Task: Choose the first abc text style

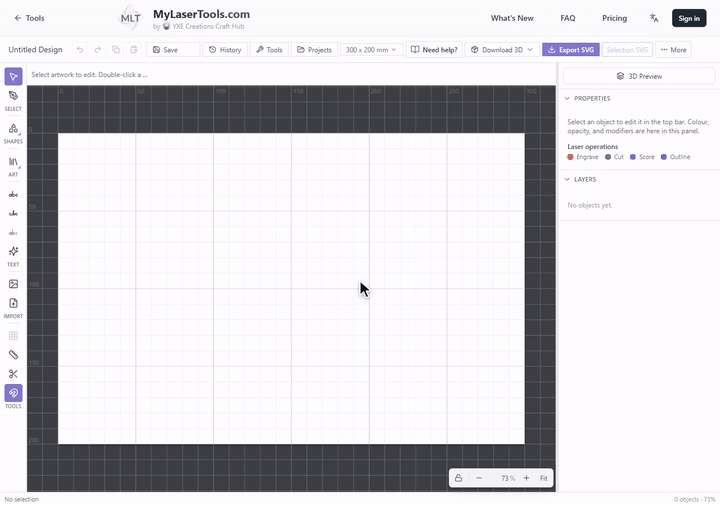Action: coord(13,194)
